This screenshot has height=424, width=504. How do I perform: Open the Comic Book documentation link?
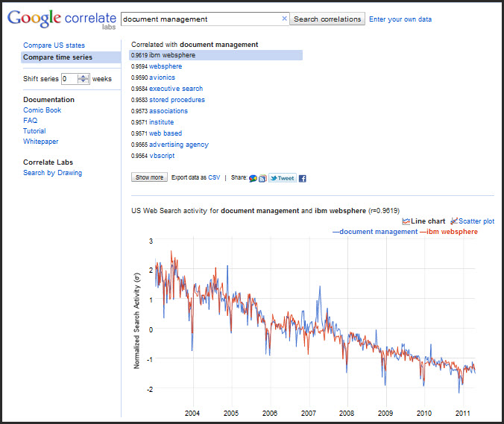click(x=42, y=110)
